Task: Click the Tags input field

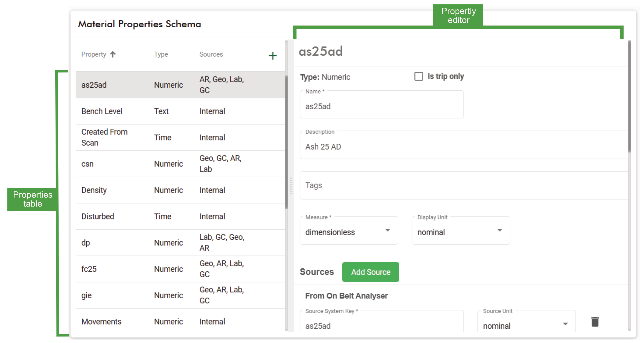Action: coord(464,185)
